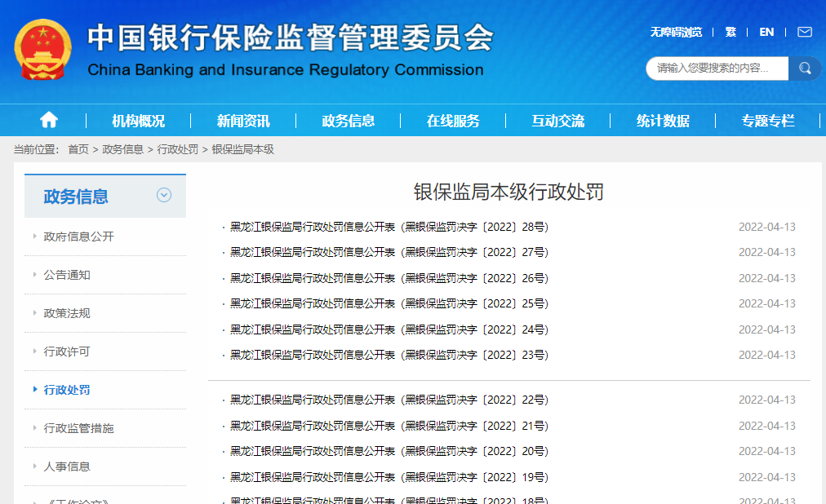Enable accessibility browsing via 无障碍浏览
Screen dimensions: 826x504
tap(676, 32)
